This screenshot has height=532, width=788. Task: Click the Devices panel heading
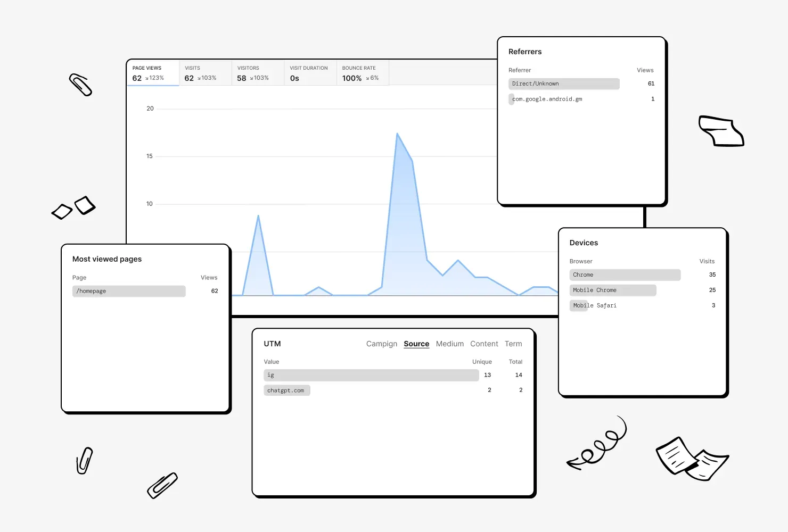click(584, 243)
